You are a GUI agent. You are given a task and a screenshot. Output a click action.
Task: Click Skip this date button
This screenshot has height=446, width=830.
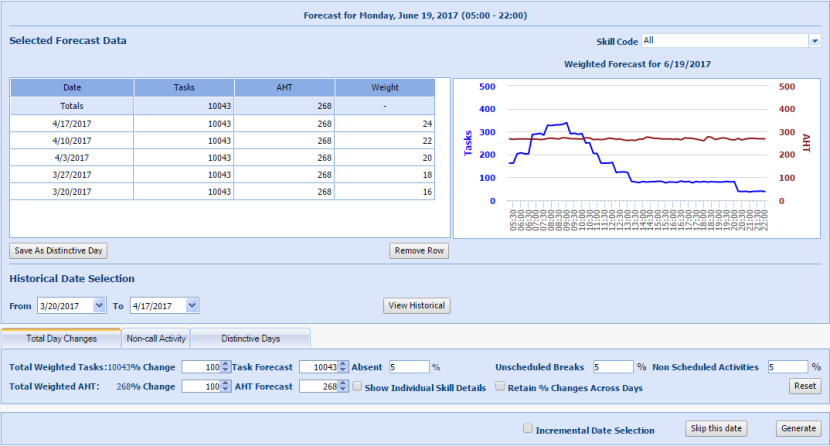coord(716,428)
